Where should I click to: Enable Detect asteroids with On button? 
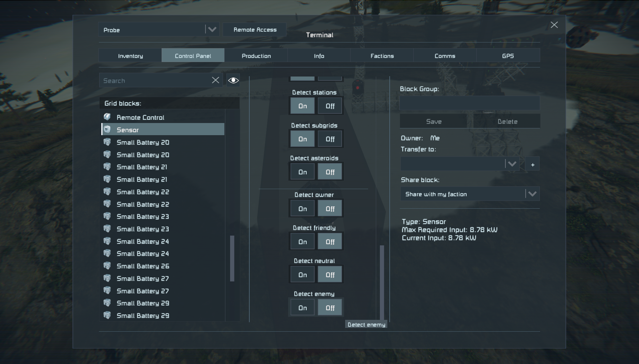(x=302, y=172)
